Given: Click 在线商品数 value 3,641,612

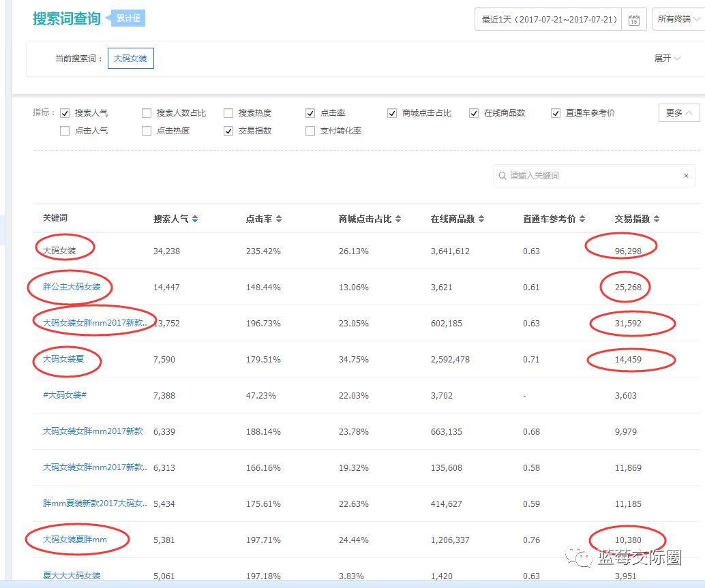Looking at the screenshot, I should (450, 251).
